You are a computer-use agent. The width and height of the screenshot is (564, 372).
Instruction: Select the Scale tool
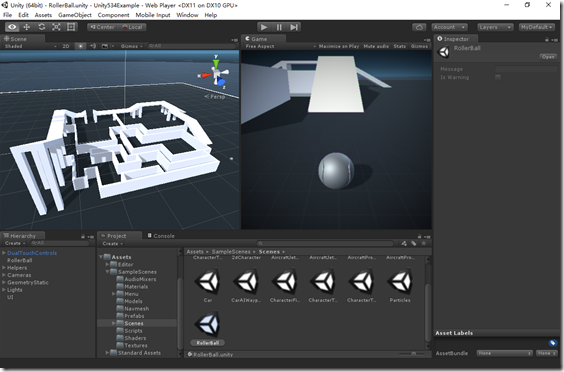coord(56,27)
